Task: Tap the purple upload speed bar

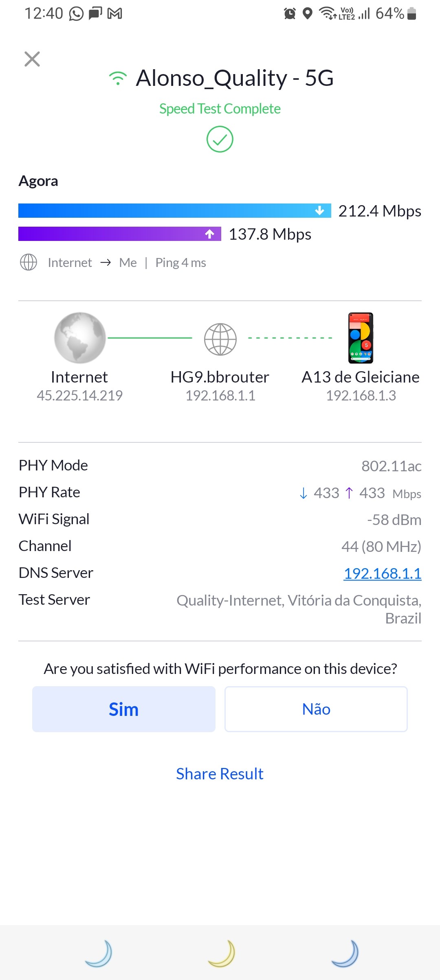Action: 119,234
